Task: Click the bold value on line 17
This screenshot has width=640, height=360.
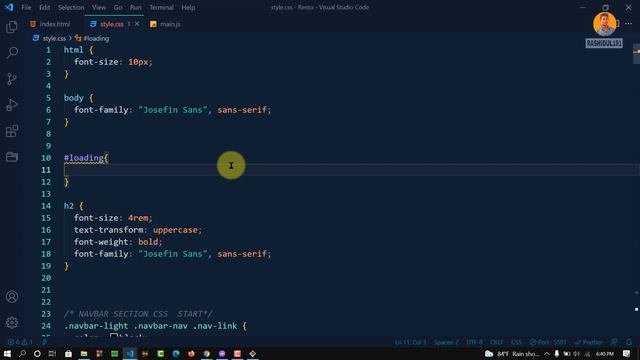Action: click(x=148, y=242)
